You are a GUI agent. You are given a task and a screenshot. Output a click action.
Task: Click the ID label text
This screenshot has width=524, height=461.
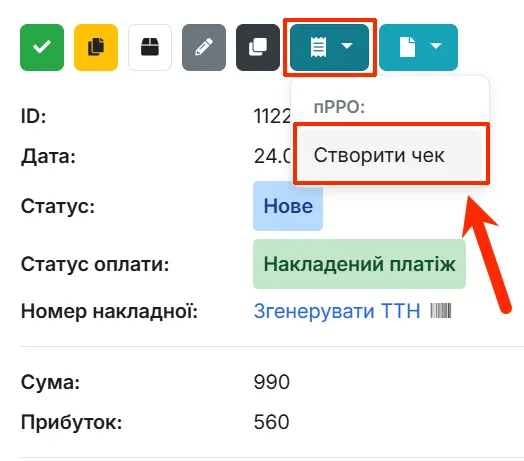pyautogui.click(x=33, y=116)
